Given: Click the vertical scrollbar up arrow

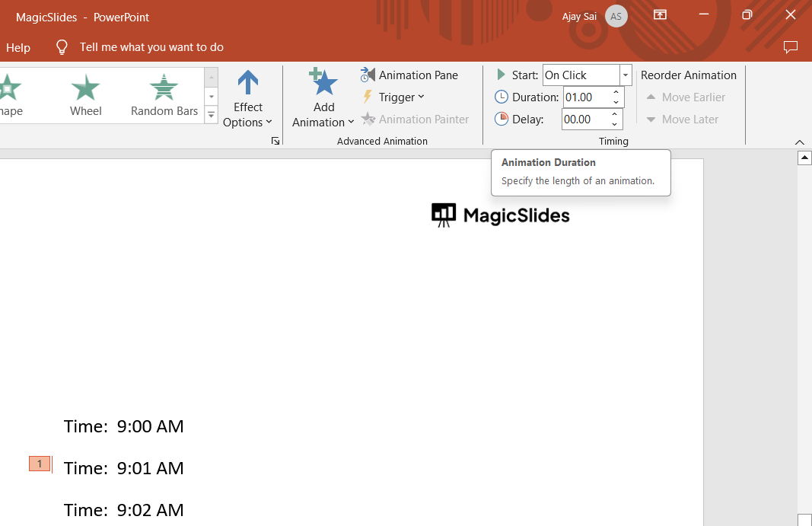Looking at the screenshot, I should tap(804, 157).
